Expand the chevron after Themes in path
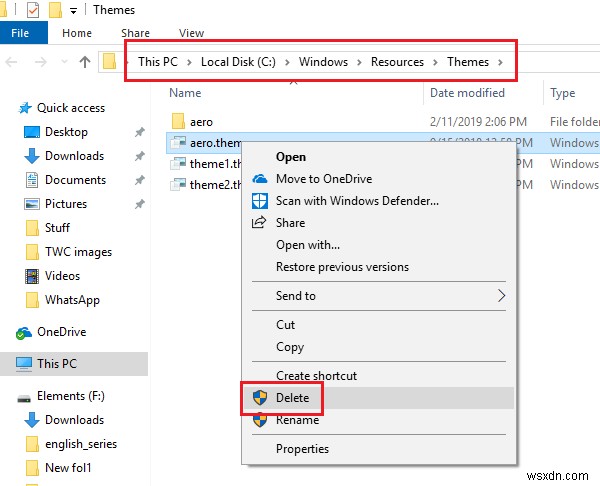Screen dimensions: 600x486 (x=500, y=62)
